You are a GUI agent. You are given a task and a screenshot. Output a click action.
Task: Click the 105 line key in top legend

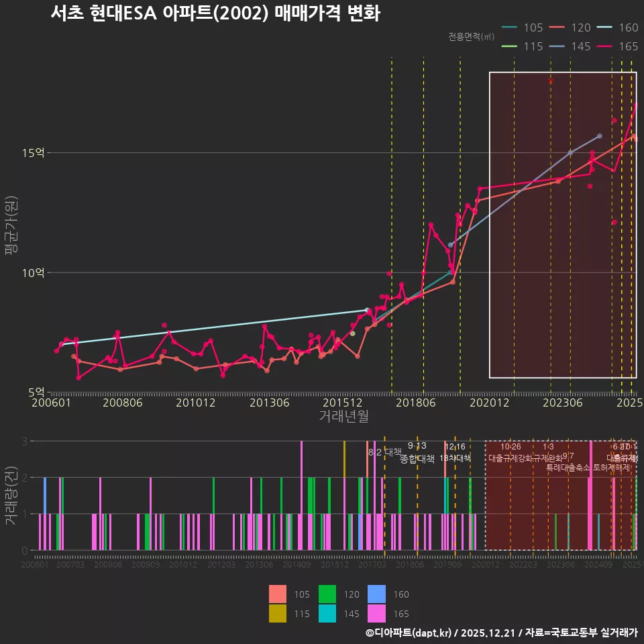(509, 28)
